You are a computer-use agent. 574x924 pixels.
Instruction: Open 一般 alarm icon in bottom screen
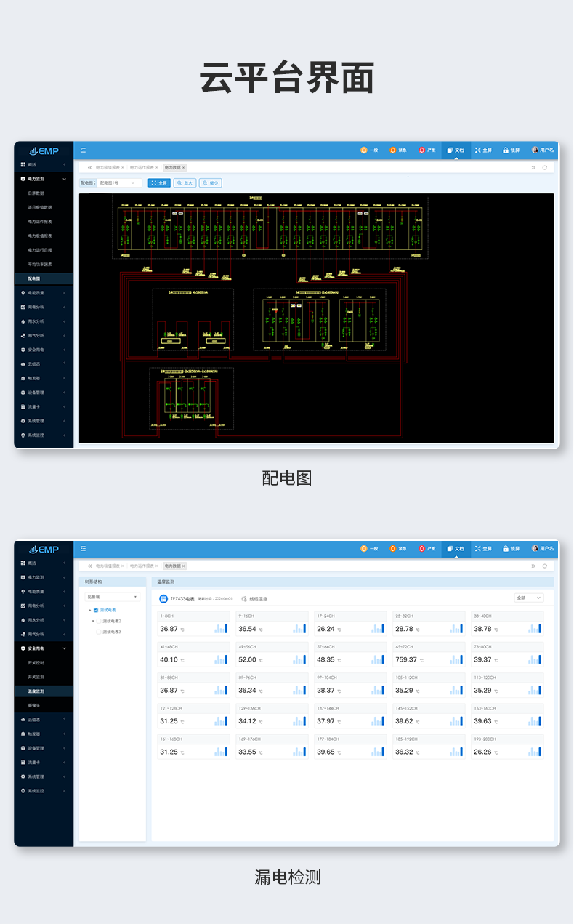pyautogui.click(x=364, y=548)
